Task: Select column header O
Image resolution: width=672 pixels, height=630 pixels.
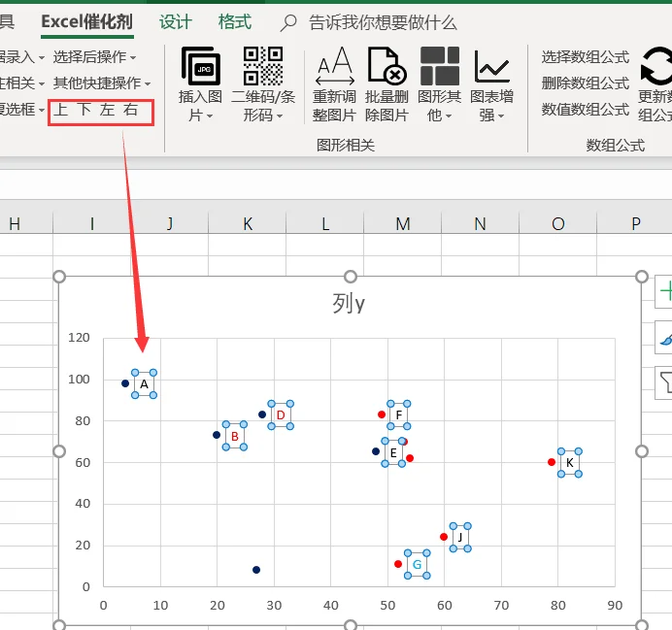Action: (x=557, y=223)
